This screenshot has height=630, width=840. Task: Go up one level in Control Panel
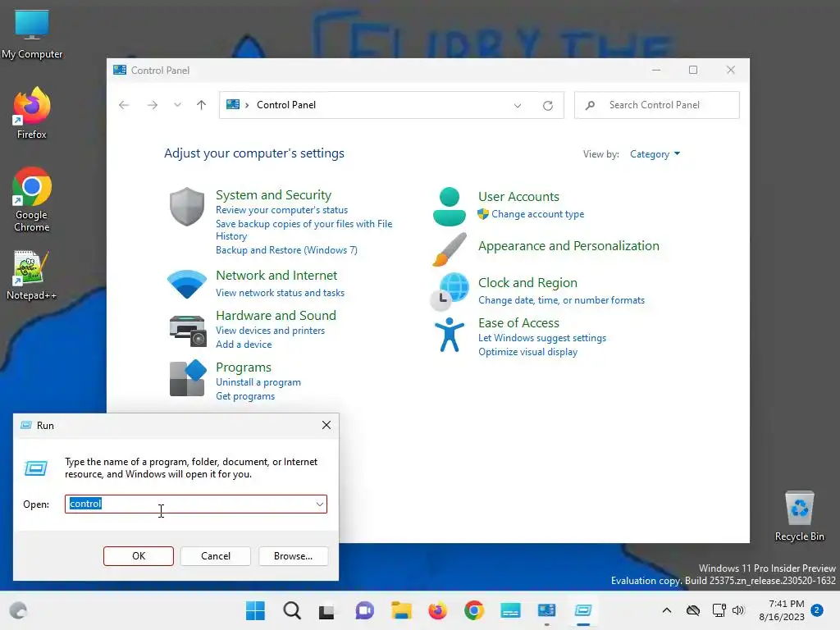[x=202, y=105]
